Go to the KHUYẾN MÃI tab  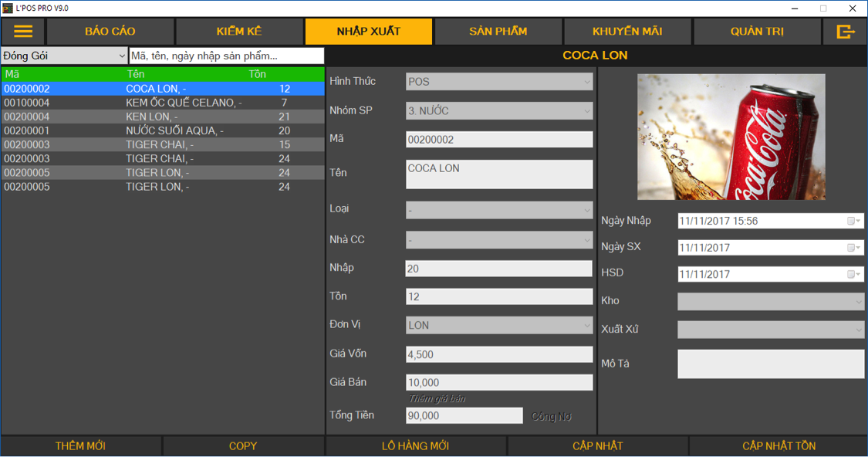click(x=627, y=32)
